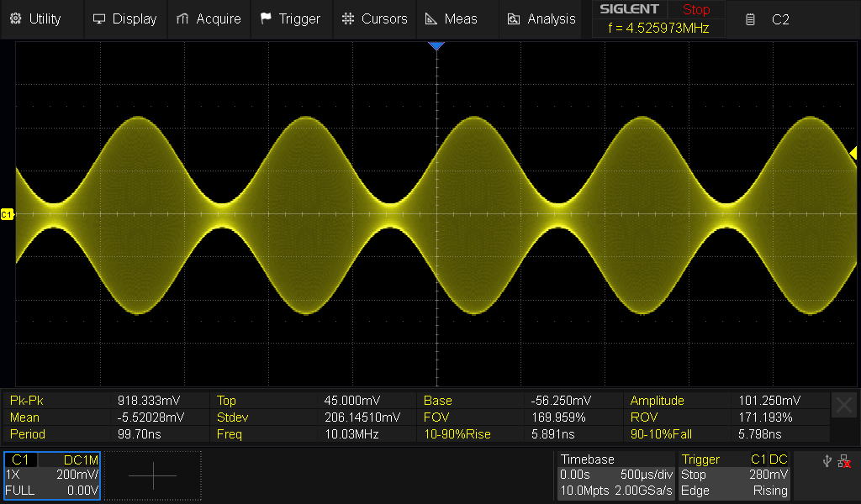Click the C1 ground level tag
This screenshot has height=504, width=861.
point(8,215)
